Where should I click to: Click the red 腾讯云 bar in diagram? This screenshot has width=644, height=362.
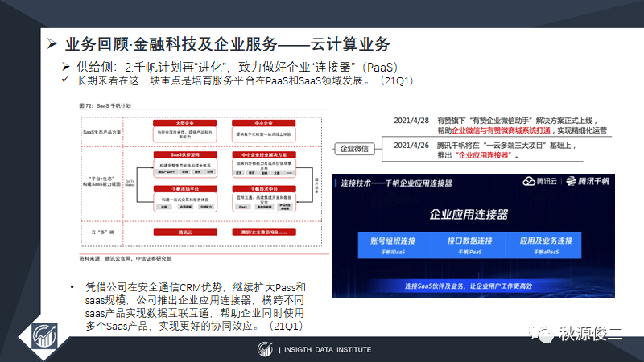pyautogui.click(x=185, y=232)
